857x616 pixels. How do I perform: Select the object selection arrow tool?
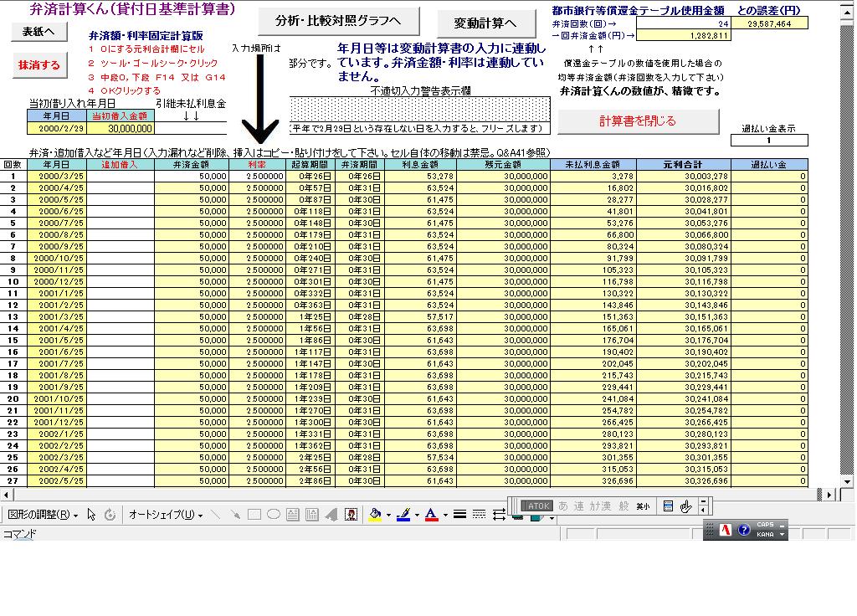point(91,515)
